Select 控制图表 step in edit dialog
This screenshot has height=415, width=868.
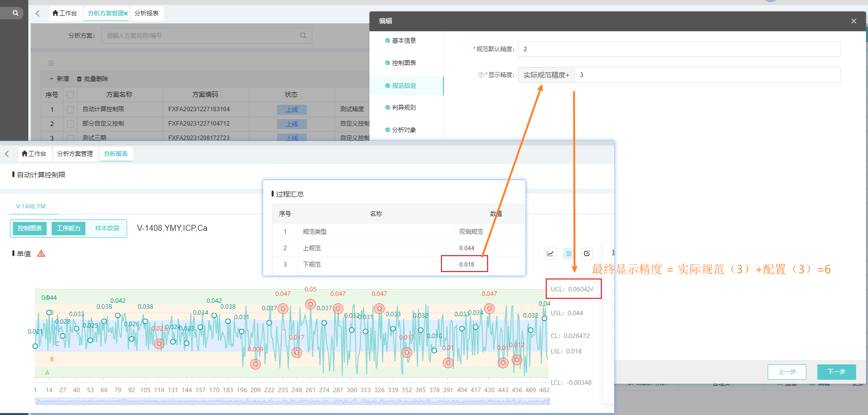click(x=401, y=63)
